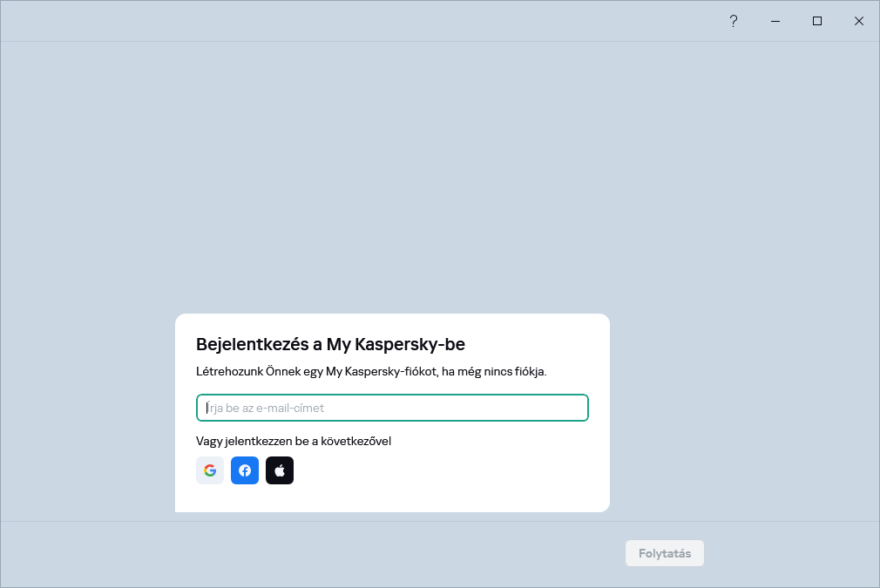This screenshot has width=880, height=588.
Task: Click the e-mail address input field
Action: 392,408
